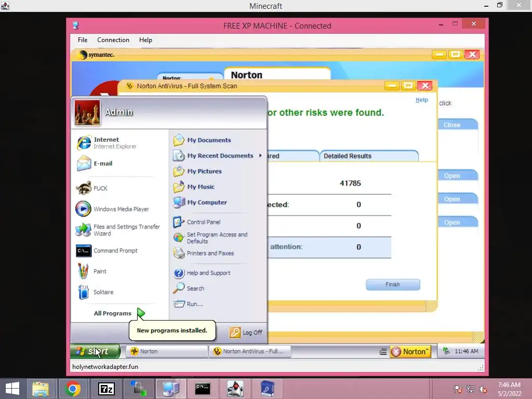Image resolution: width=532 pixels, height=399 pixels.
Task: Open My Pictures folder icon
Action: pos(179,171)
